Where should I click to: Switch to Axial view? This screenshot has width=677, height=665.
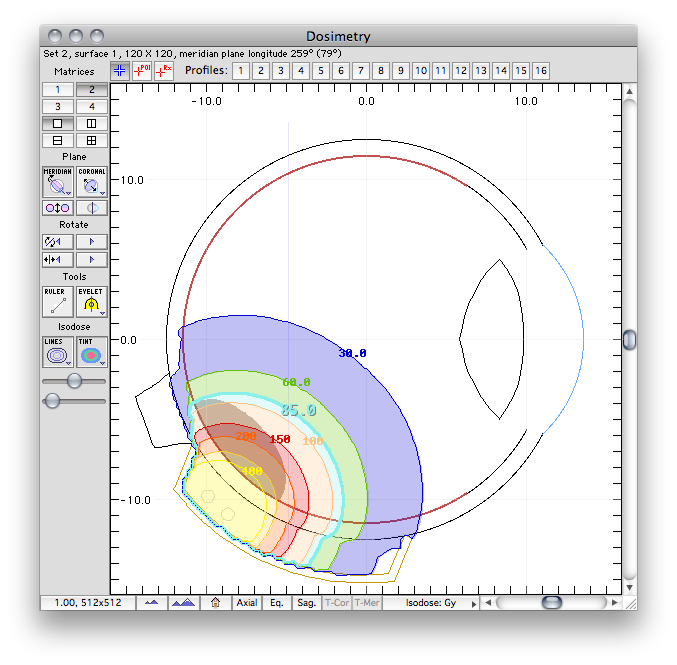point(247,603)
